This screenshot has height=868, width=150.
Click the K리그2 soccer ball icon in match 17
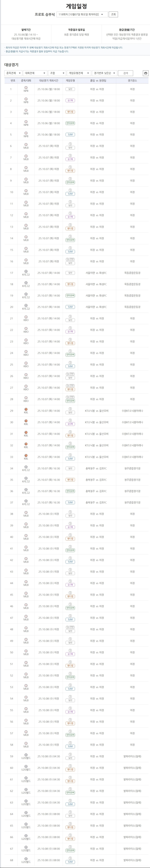click(x=26, y=271)
